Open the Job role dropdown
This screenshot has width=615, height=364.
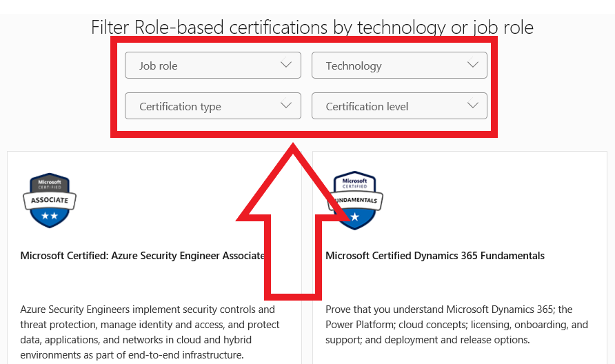[x=212, y=65]
